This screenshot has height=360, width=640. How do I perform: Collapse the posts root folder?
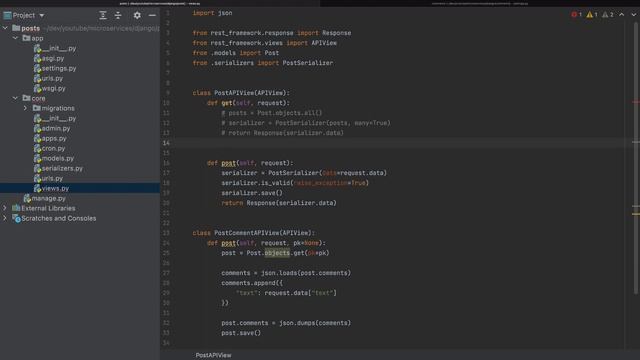(x=5, y=28)
